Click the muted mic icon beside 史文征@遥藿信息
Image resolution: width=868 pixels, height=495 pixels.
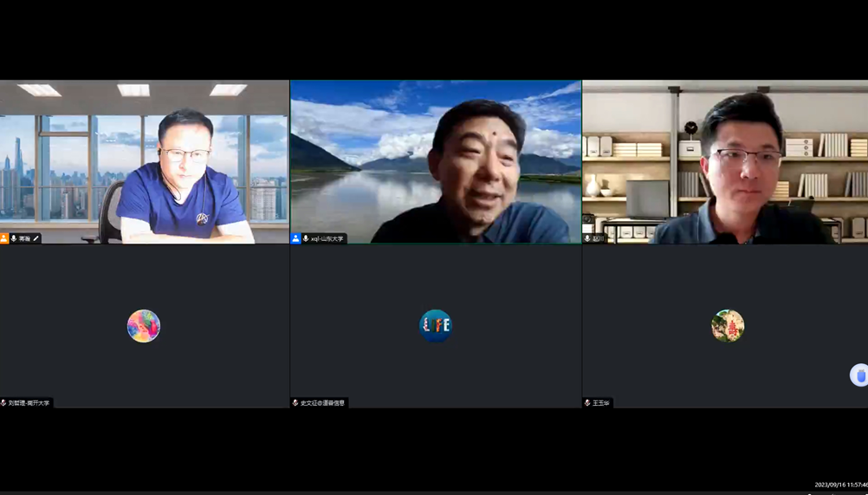[x=296, y=403]
